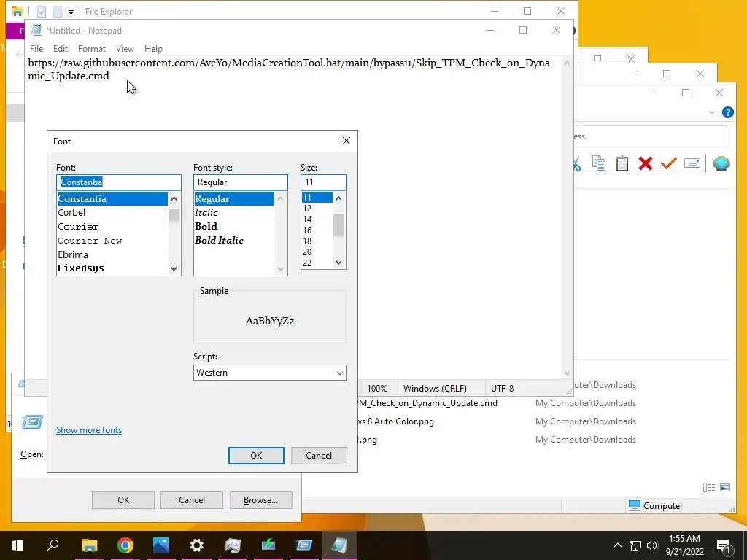Open Photos app from the taskbar
The height and width of the screenshot is (560, 747).
(x=161, y=545)
